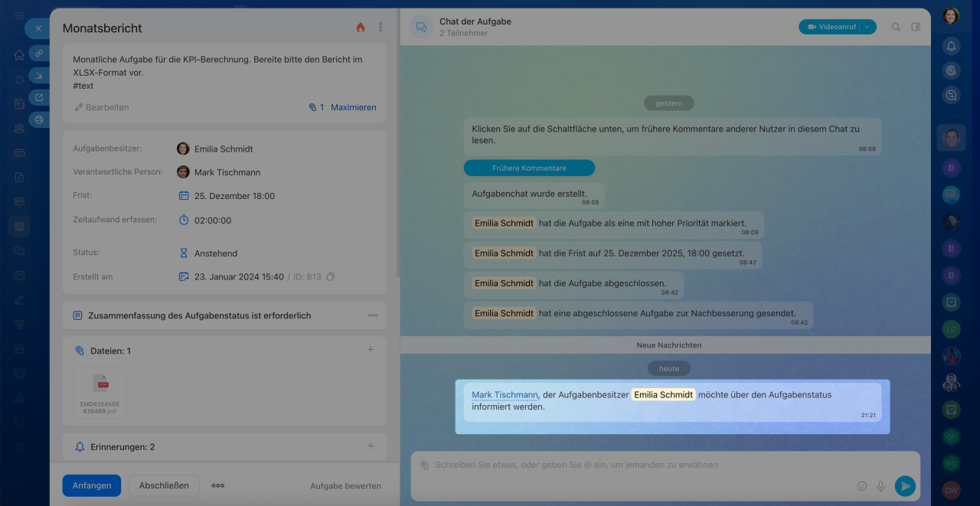
Task: Click the printer icon on side panel
Action: 39,119
